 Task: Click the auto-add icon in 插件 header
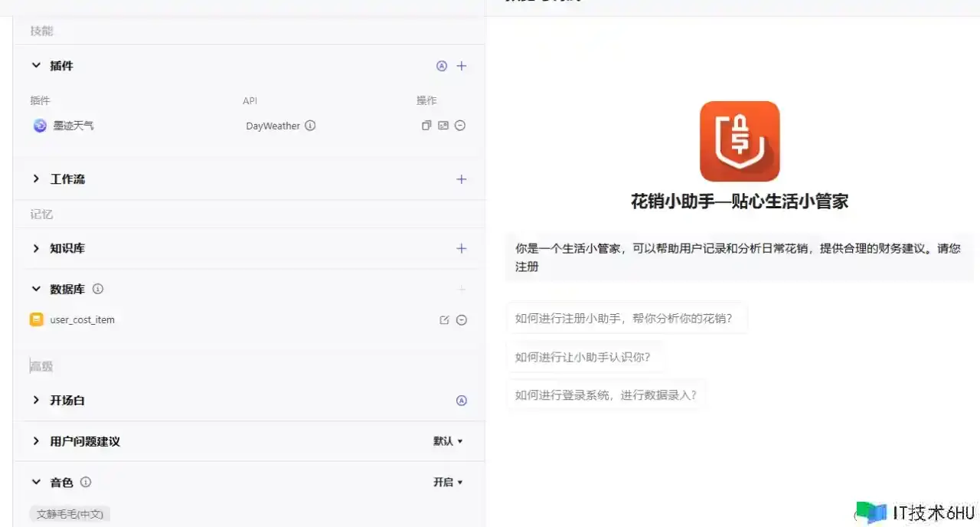(441, 66)
